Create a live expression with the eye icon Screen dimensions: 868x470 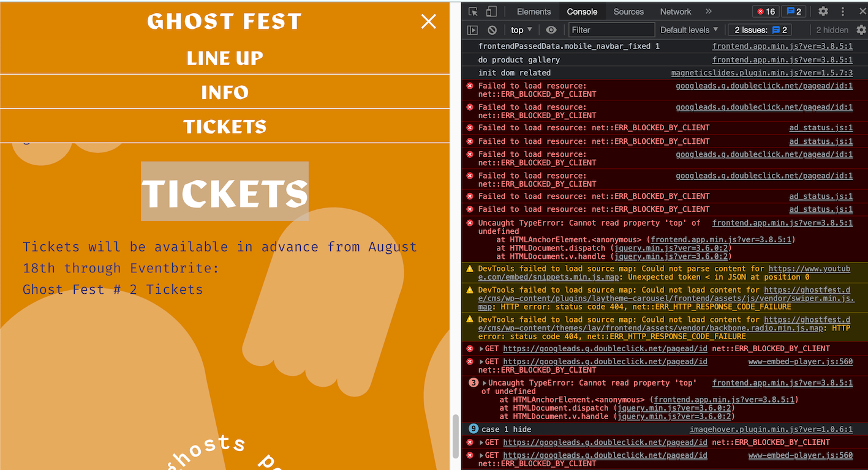click(550, 29)
